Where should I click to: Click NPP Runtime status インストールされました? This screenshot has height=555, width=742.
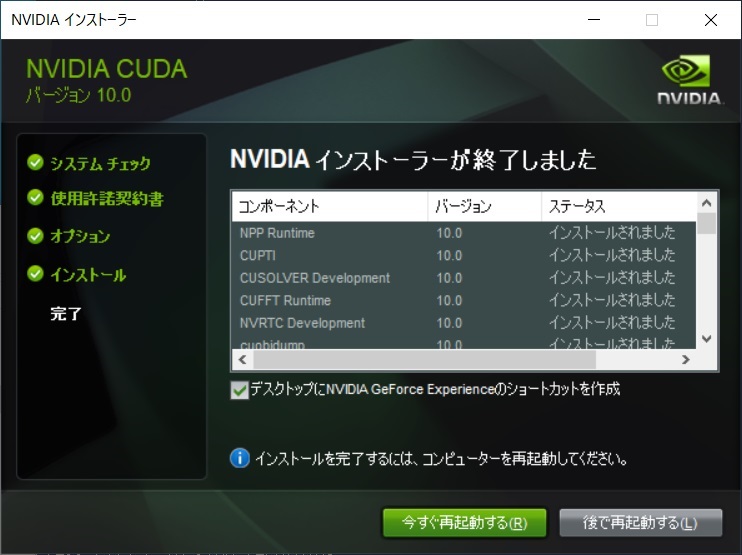[x=612, y=233]
